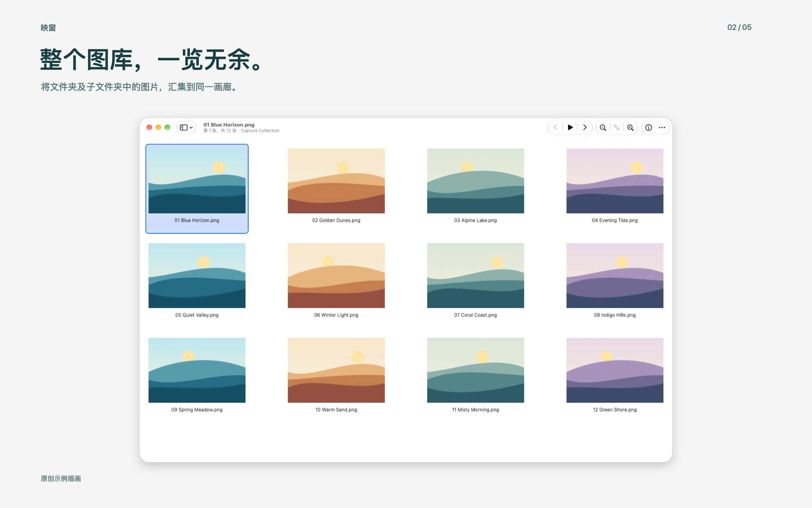Select the 02 Golden Dunes thumbnail
812x508 pixels.
pos(336,181)
